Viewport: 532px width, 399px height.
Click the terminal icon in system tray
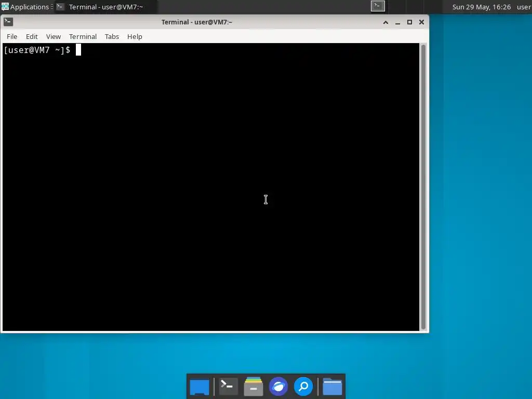tap(378, 6)
